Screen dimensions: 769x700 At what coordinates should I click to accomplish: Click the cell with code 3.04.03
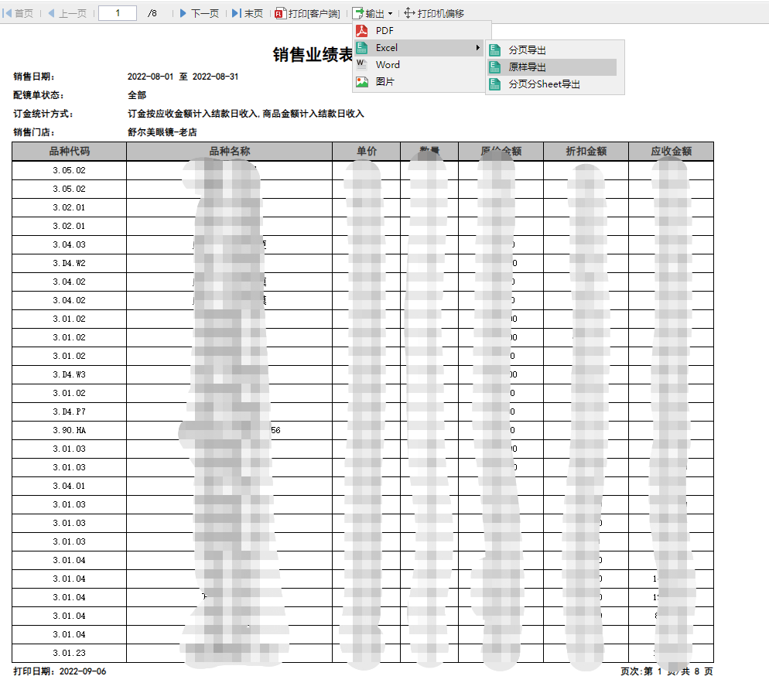click(x=69, y=244)
